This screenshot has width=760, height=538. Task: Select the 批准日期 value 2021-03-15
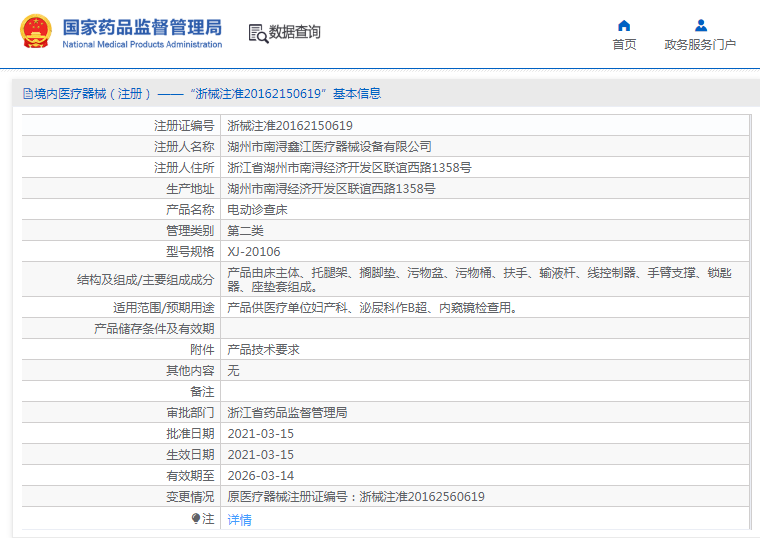click(261, 434)
